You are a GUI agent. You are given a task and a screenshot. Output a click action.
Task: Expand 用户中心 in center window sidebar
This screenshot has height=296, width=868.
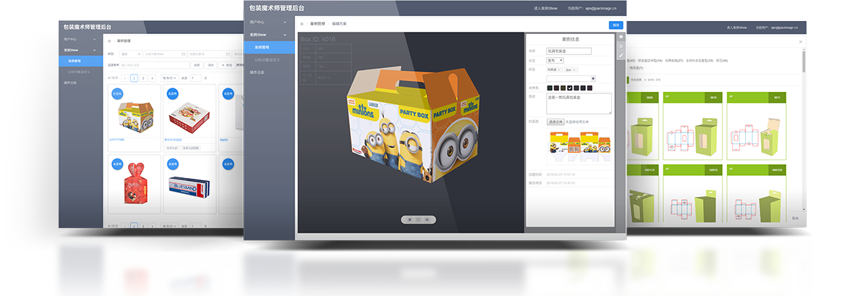pyautogui.click(x=269, y=23)
